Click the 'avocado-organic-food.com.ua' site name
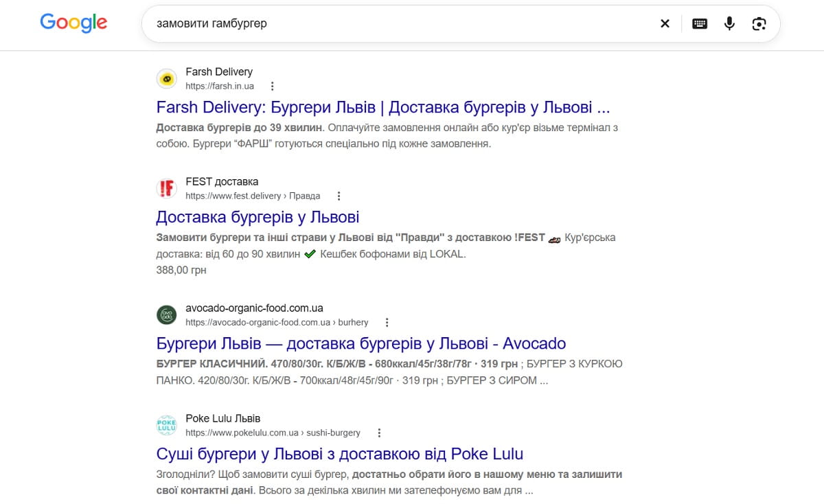This screenshot has width=824, height=504. [254, 308]
